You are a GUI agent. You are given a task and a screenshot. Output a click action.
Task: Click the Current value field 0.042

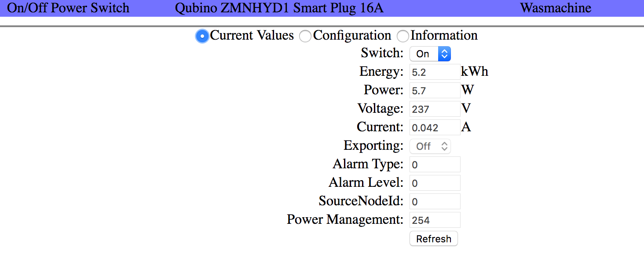435,128
